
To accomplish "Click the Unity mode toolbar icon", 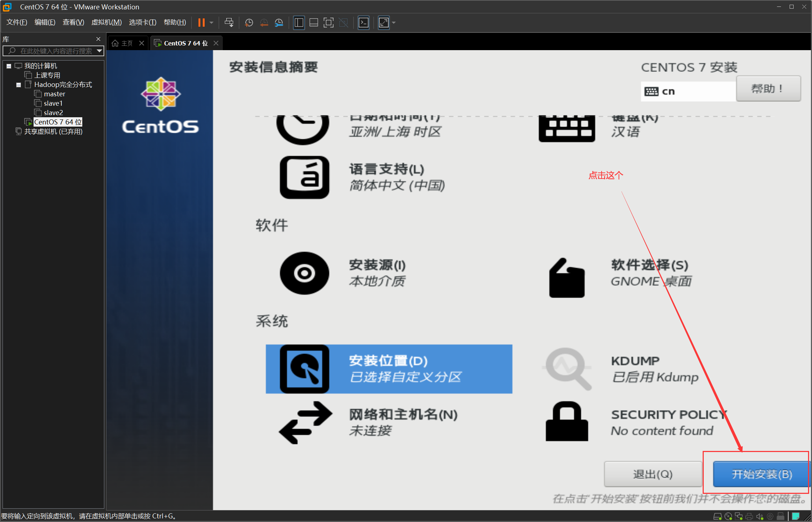I will [x=344, y=23].
